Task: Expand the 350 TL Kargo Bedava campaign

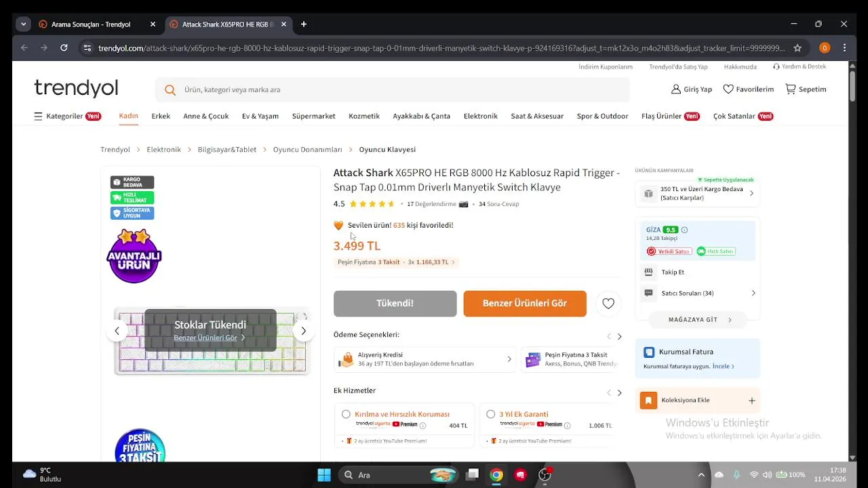Action: (697, 194)
